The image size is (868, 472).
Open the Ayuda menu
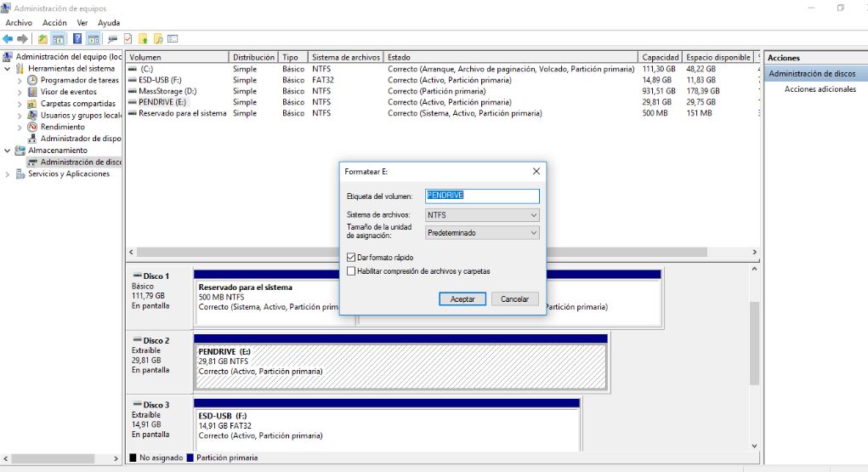pos(108,22)
